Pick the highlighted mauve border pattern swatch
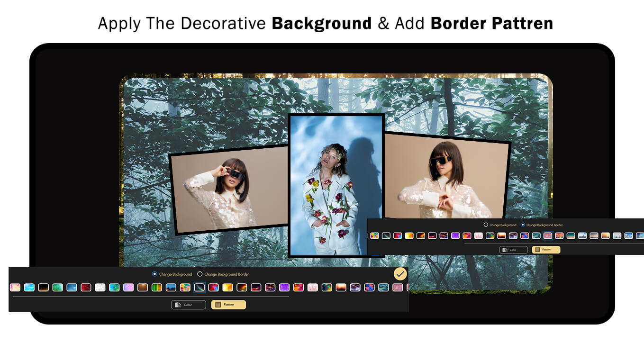The height and width of the screenshot is (343, 644). (x=548, y=235)
